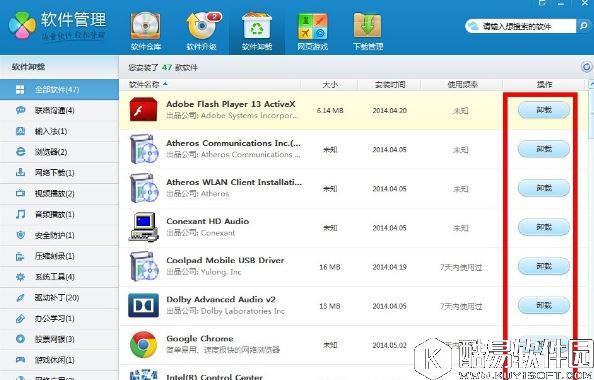The height and width of the screenshot is (380, 594).
Task: Open the 软件升级 software upgrade tab
Action: tap(202, 32)
